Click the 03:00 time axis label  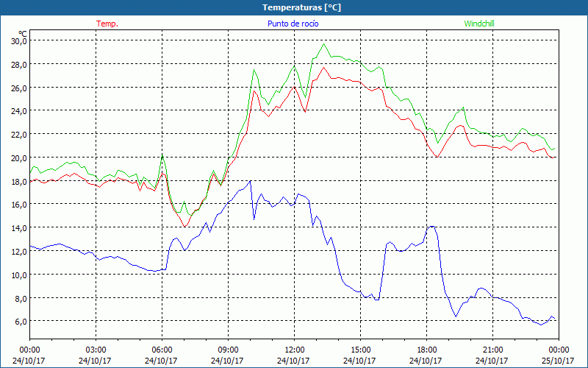click(96, 350)
